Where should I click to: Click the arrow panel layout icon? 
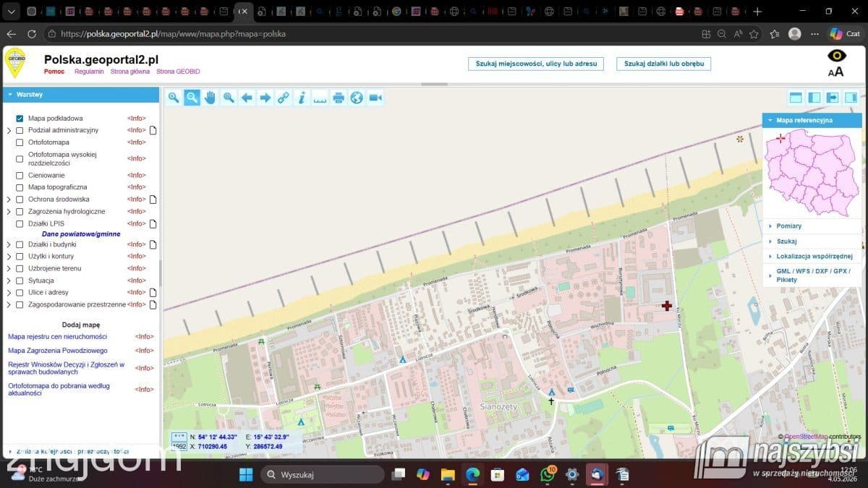pyautogui.click(x=833, y=98)
